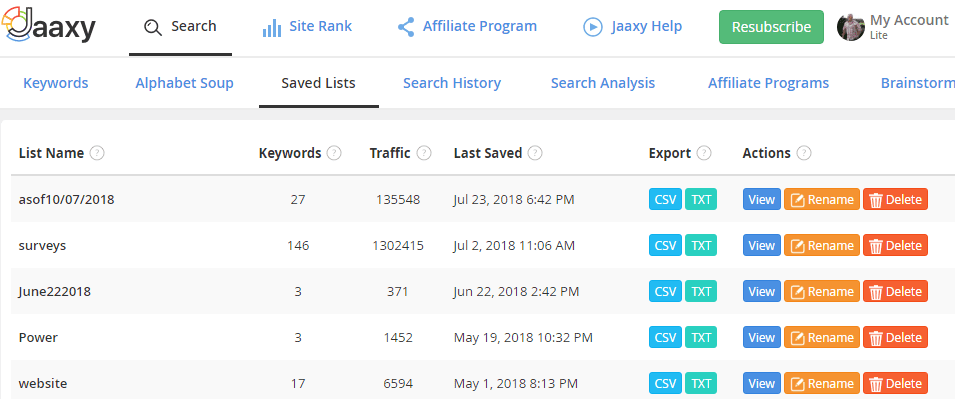View the website list
Screen dimensions: 955x399
pos(761,383)
